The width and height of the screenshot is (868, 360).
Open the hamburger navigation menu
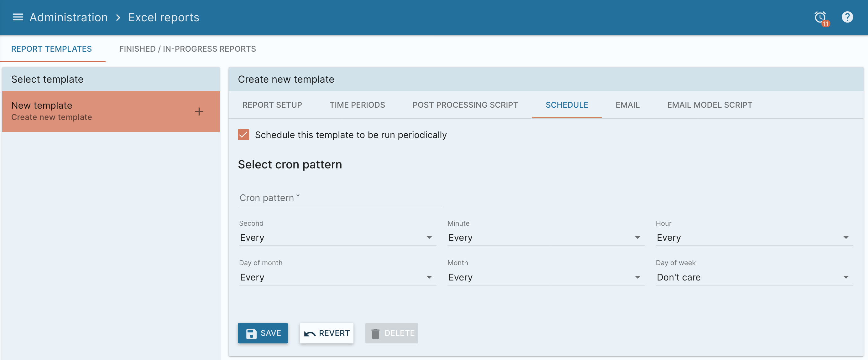tap(18, 17)
